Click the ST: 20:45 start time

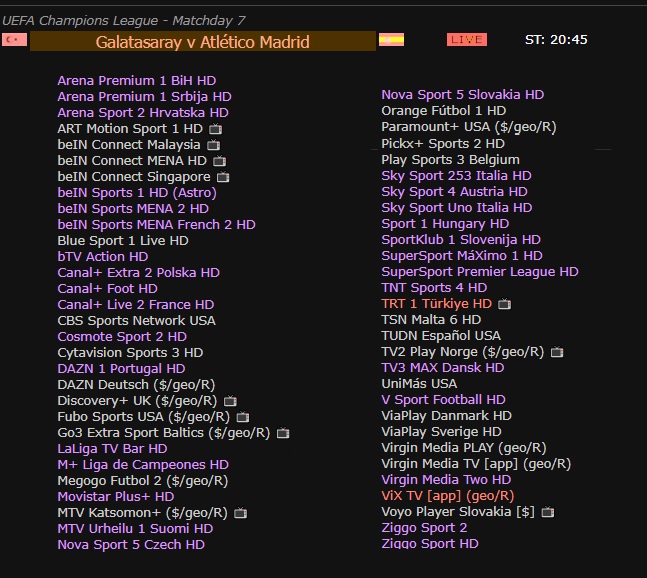(x=556, y=40)
